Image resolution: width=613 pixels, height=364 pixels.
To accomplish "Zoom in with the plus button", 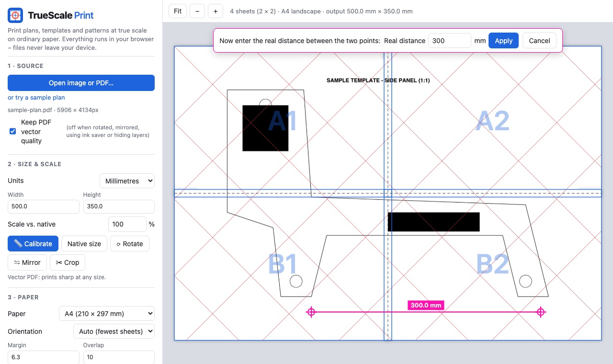I will tap(216, 11).
